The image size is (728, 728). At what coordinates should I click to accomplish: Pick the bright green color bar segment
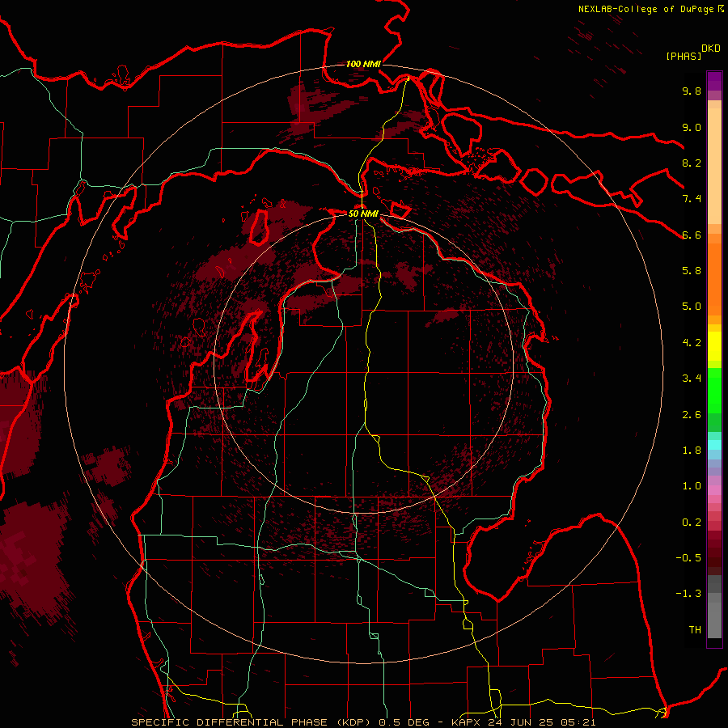[x=714, y=391]
